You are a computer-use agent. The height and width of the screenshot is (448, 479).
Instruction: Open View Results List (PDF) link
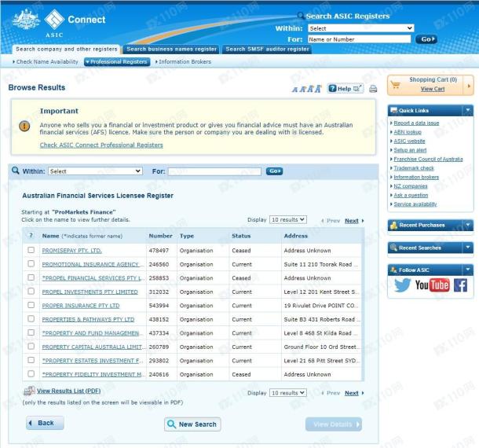pyautogui.click(x=69, y=391)
